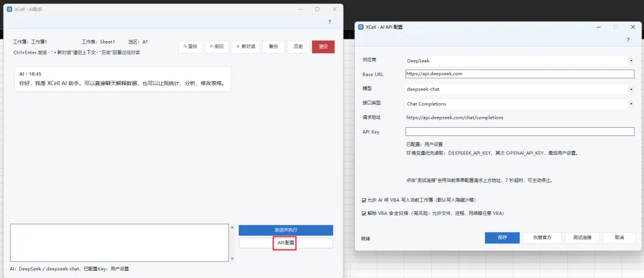Close the XCell AI助手 window
This screenshot has width=644, height=278.
335,9
